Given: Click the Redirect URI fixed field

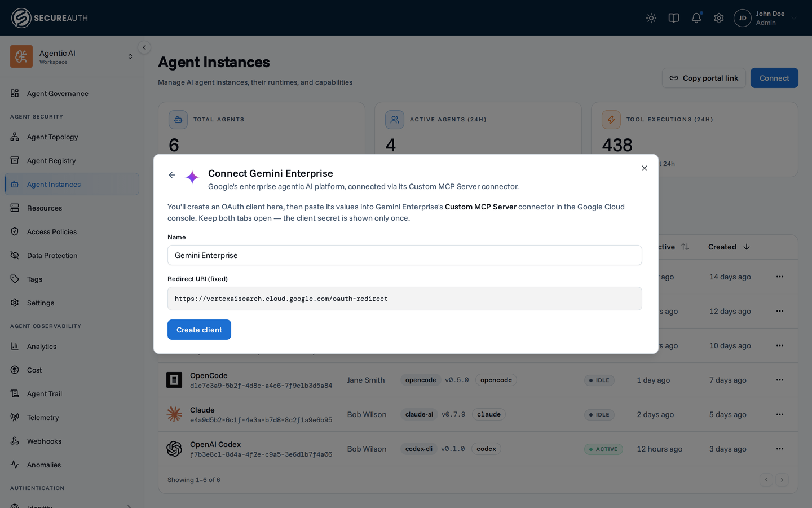Looking at the screenshot, I should [x=405, y=299].
